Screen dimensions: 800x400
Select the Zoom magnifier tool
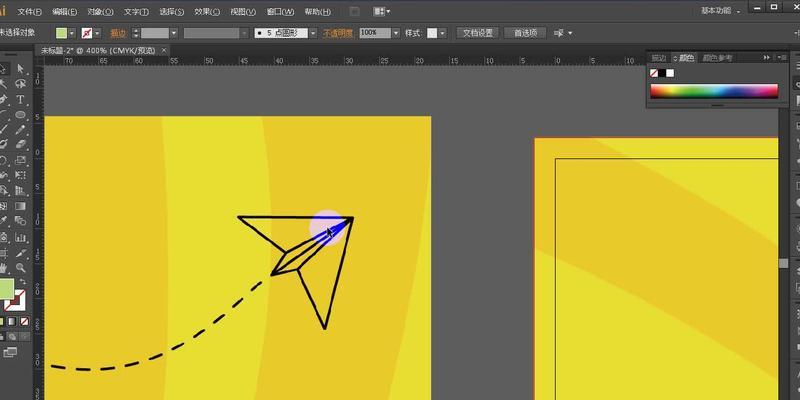coord(20,268)
